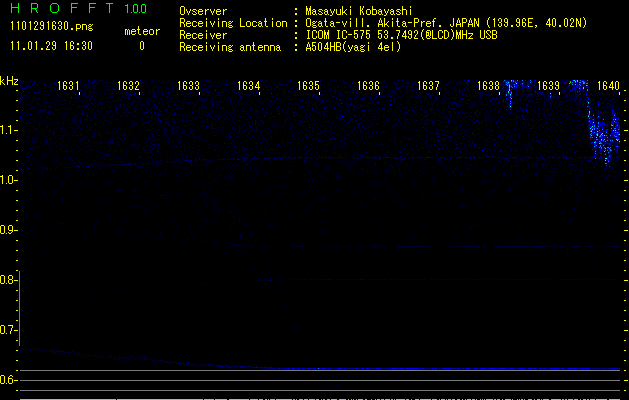Image resolution: width=629 pixels, height=400 pixels.
Task: Click the bright echo burst near 1640
Action: [x=604, y=134]
